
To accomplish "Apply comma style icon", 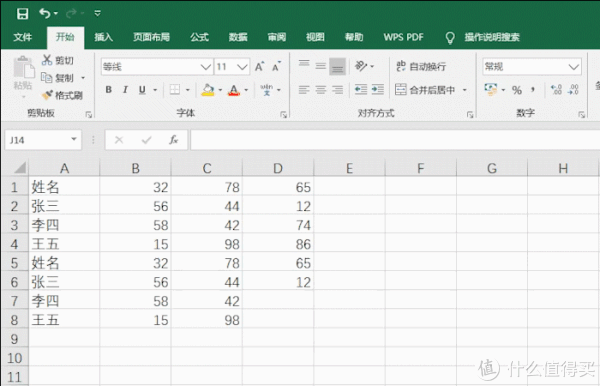I will pos(533,90).
